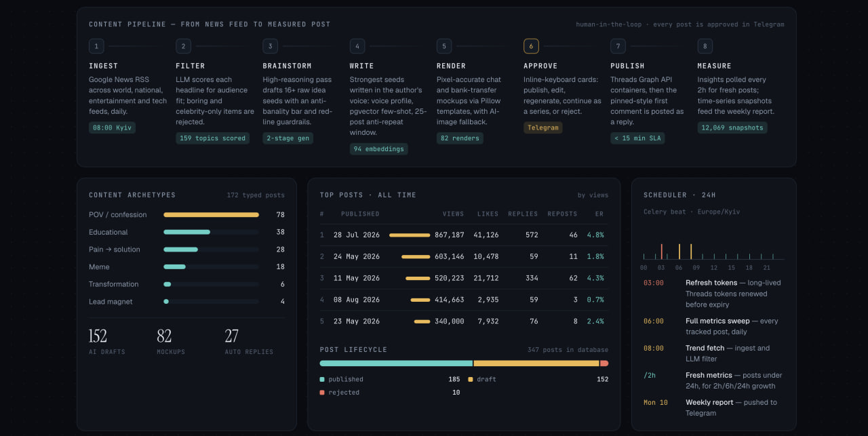Click the '867,187' views value
Viewport: 868px width, 436px height.
pos(450,235)
